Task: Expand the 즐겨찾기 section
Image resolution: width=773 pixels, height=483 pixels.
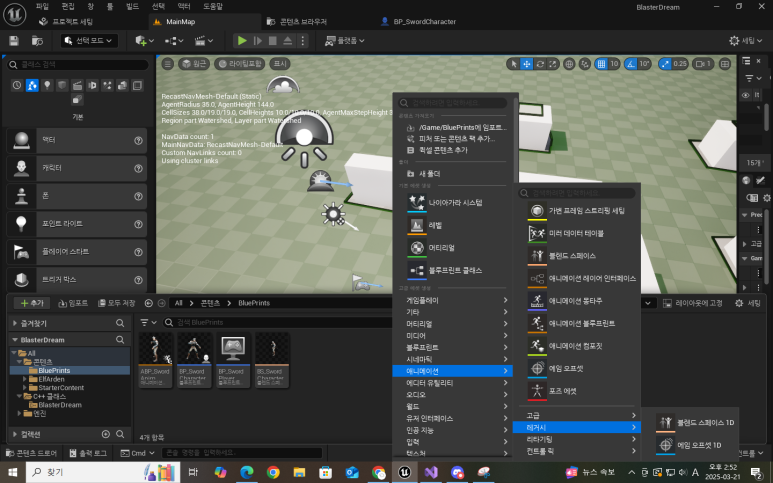Action: click(x=15, y=323)
